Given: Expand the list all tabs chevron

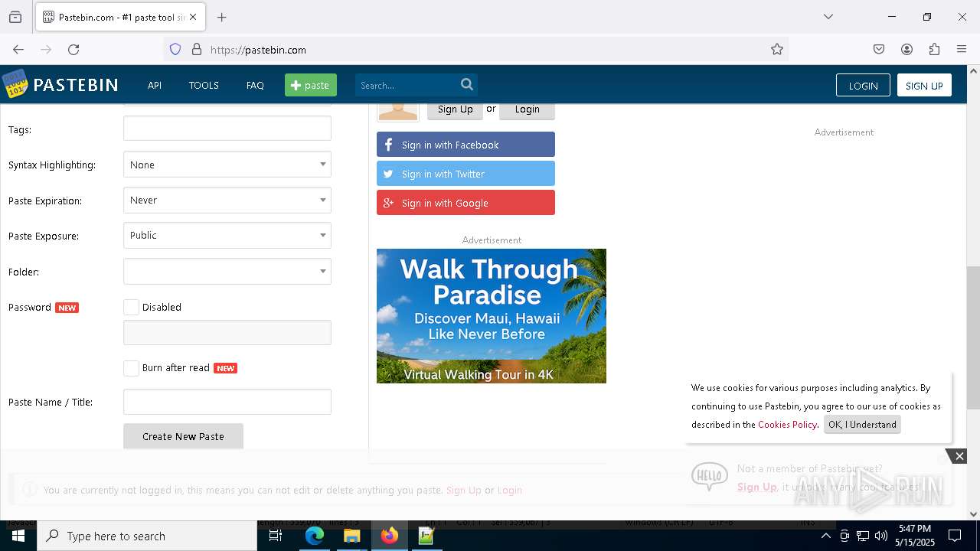Looking at the screenshot, I should (828, 17).
